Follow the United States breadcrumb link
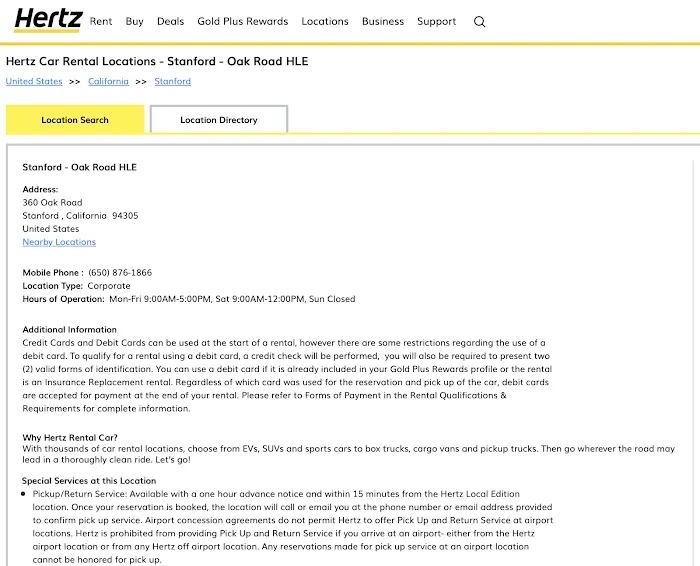The width and height of the screenshot is (700, 566). (x=34, y=82)
